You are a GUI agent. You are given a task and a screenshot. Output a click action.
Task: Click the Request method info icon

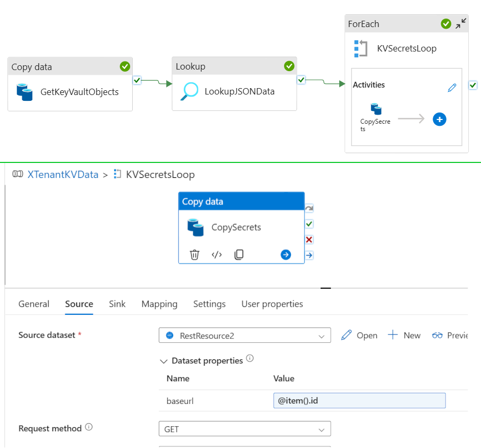(x=89, y=427)
